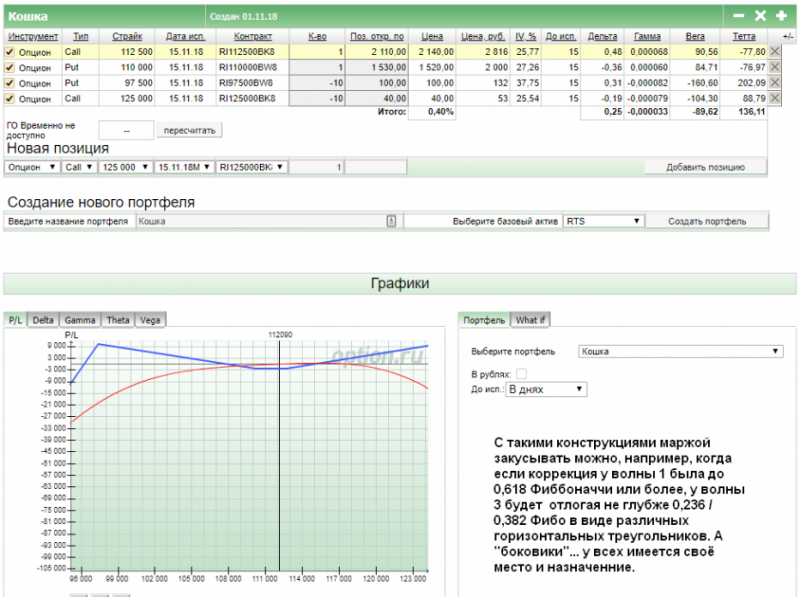This screenshot has height=597, width=800.
Task: Open the 'В днях' expiry dropdown
Action: click(546, 389)
